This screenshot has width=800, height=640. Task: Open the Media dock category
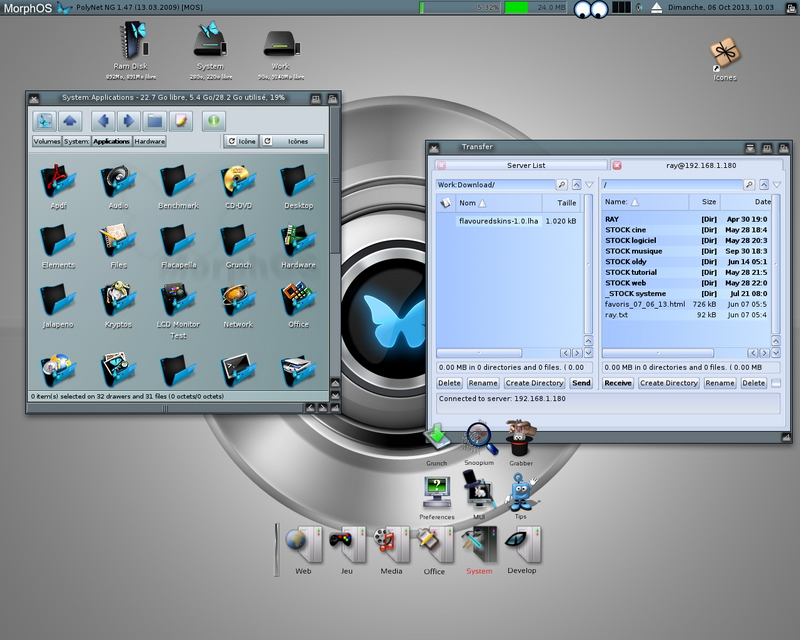[391, 546]
